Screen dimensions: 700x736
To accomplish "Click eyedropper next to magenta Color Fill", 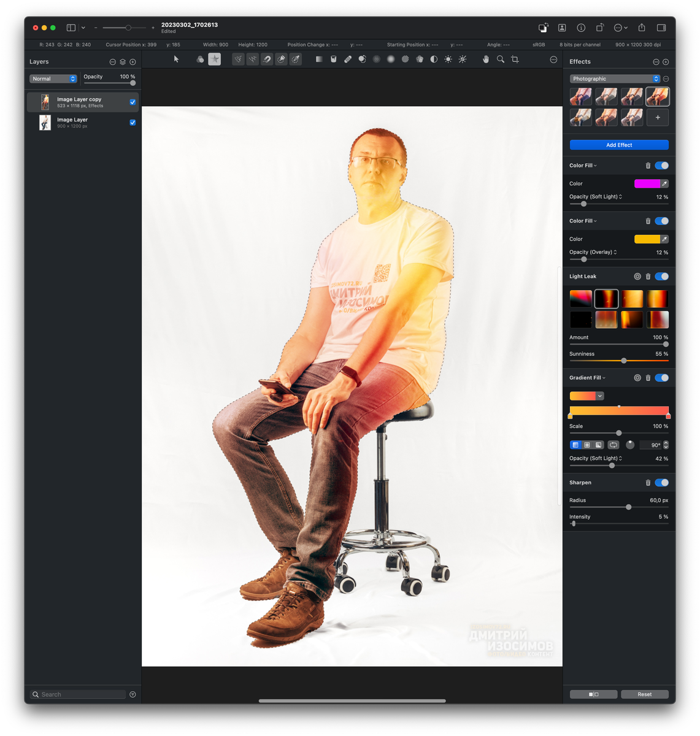I will coord(664,183).
